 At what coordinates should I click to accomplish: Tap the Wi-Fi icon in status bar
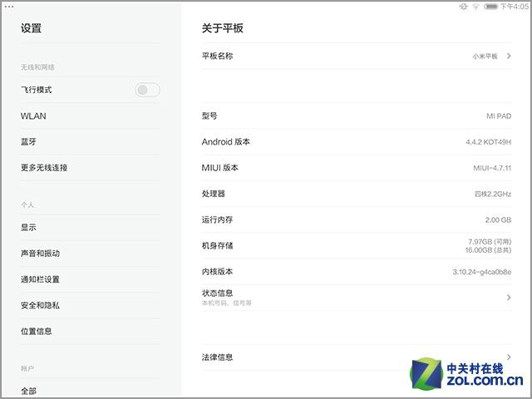point(475,7)
